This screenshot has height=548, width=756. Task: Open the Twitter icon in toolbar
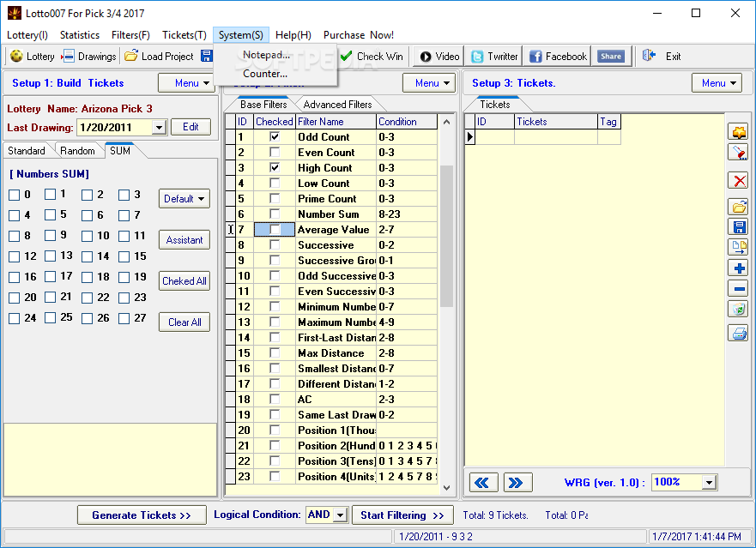[477, 57]
